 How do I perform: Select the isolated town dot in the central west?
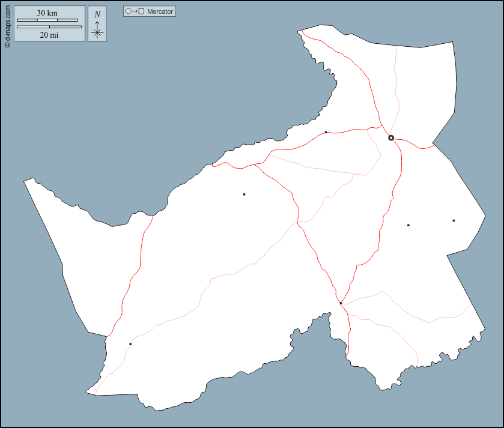pyautogui.click(x=244, y=194)
